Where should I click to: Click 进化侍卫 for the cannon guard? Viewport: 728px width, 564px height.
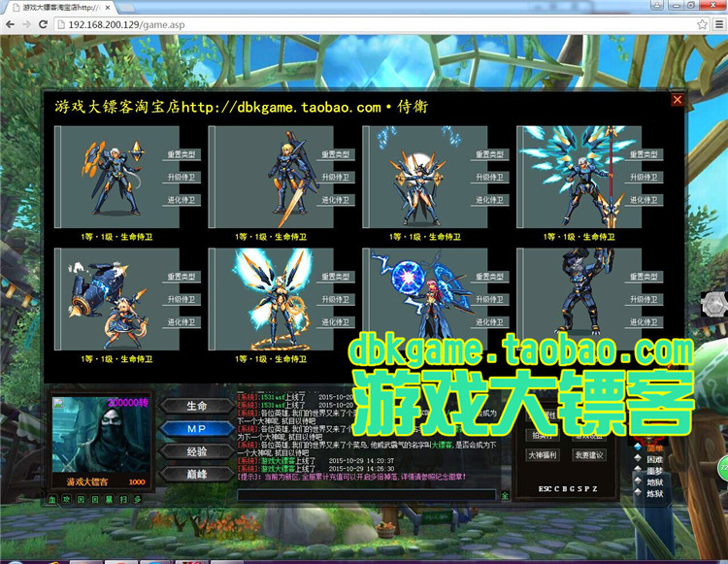click(182, 322)
